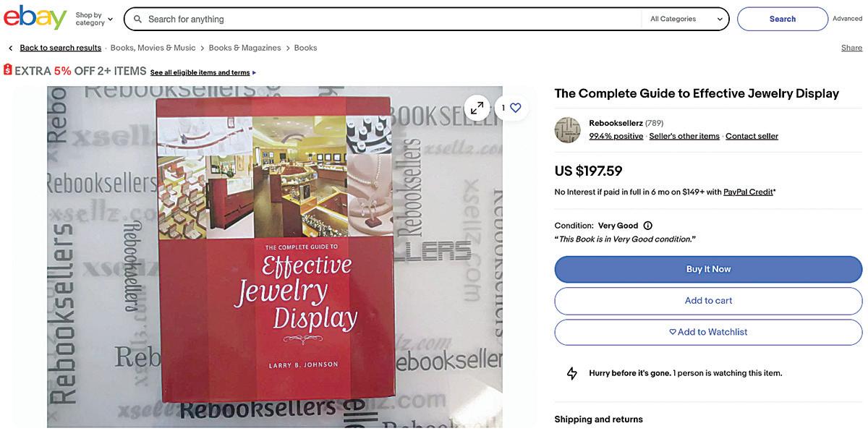Click the Buy It Now button
Screen dimensions: 868x431
tap(708, 269)
